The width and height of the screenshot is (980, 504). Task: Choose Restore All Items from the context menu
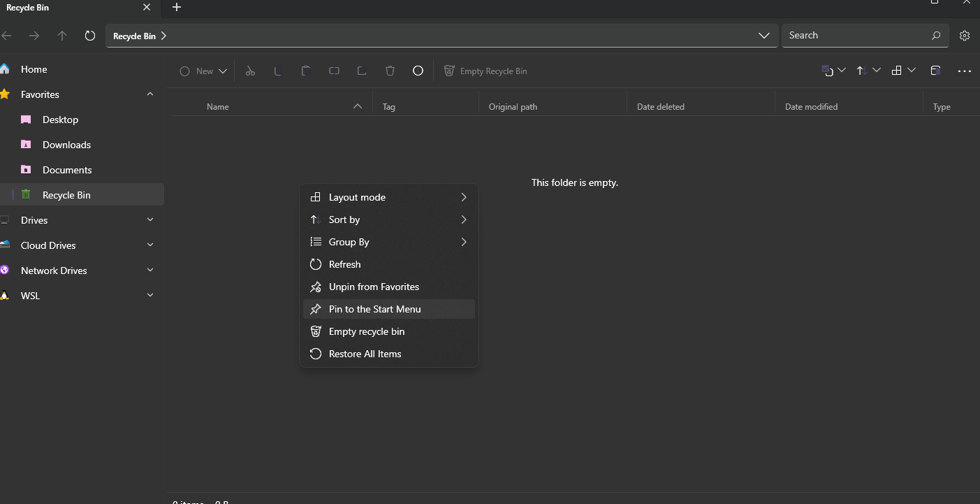[x=365, y=354]
